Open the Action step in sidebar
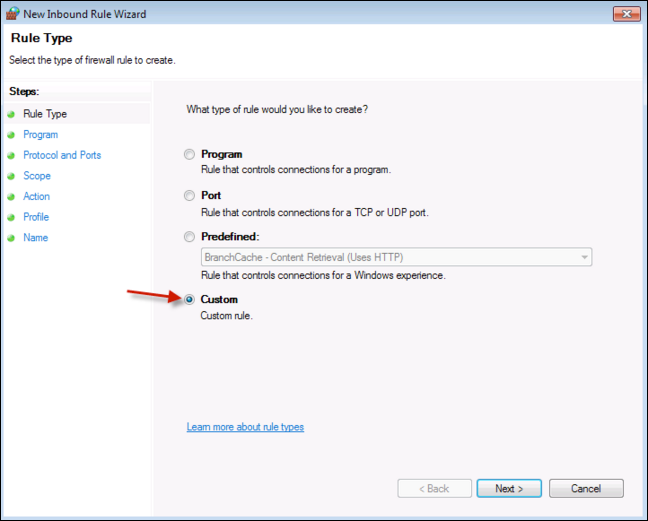Image resolution: width=648 pixels, height=521 pixels. [37, 197]
